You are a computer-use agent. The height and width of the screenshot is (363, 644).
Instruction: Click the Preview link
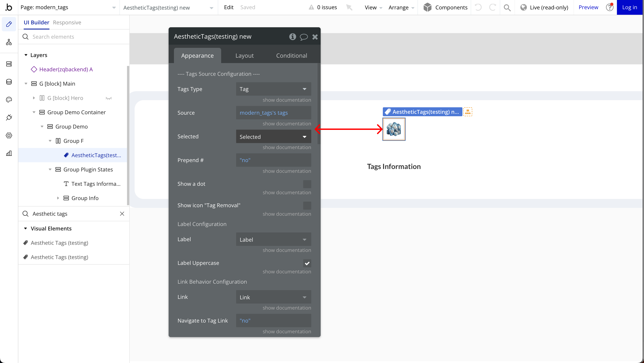[x=588, y=8]
